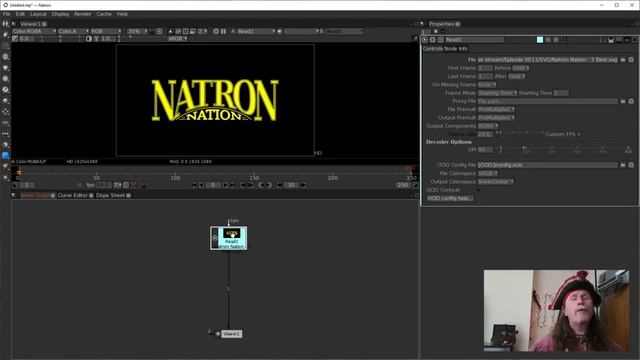Click the cyan node color swatch in Read1 panel
Image resolution: width=640 pixels, height=360 pixels.
[x=540, y=40]
